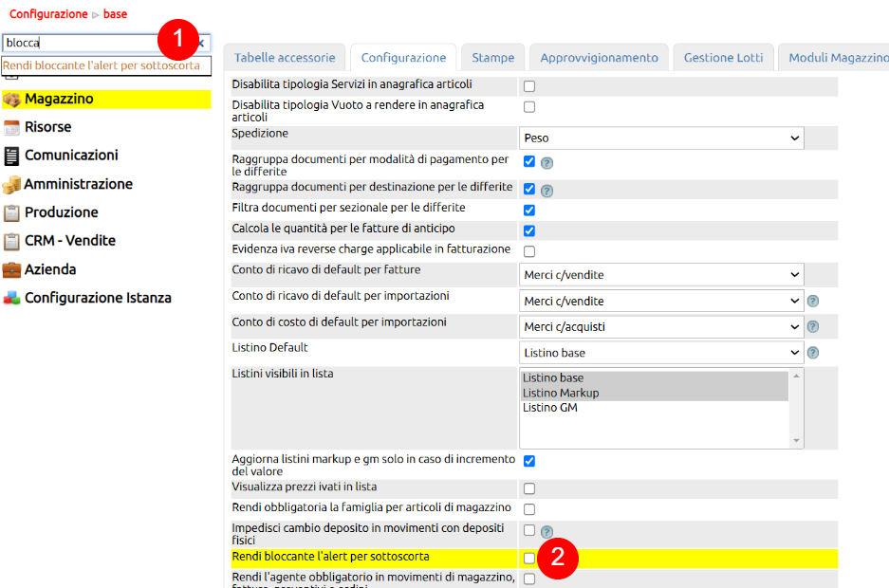Click the Produzione menu label
The image size is (889, 588).
(x=62, y=213)
